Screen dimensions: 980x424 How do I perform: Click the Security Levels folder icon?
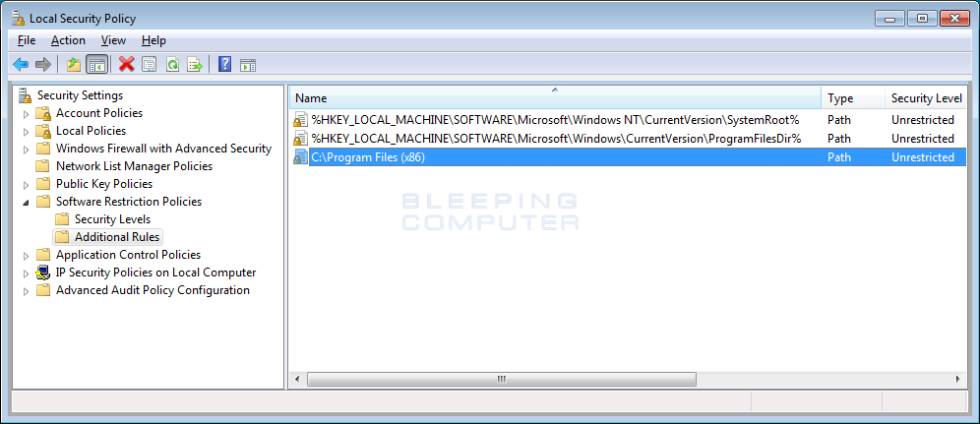click(61, 219)
